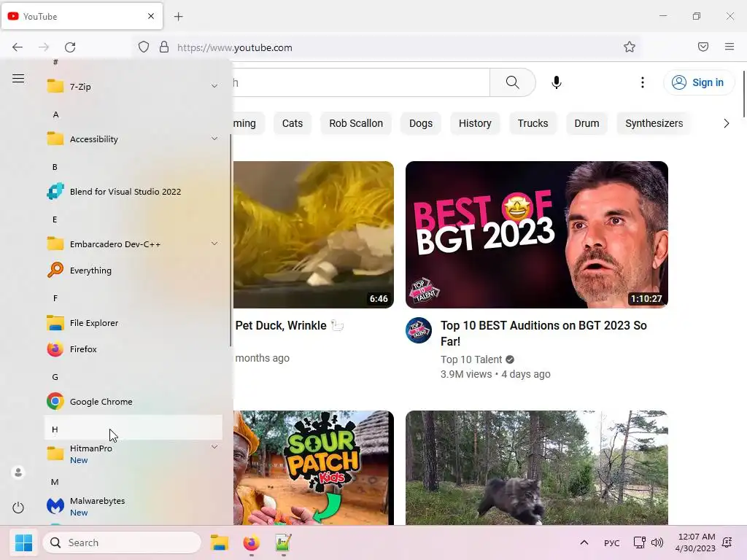Open the user account icon in Start

[18, 472]
